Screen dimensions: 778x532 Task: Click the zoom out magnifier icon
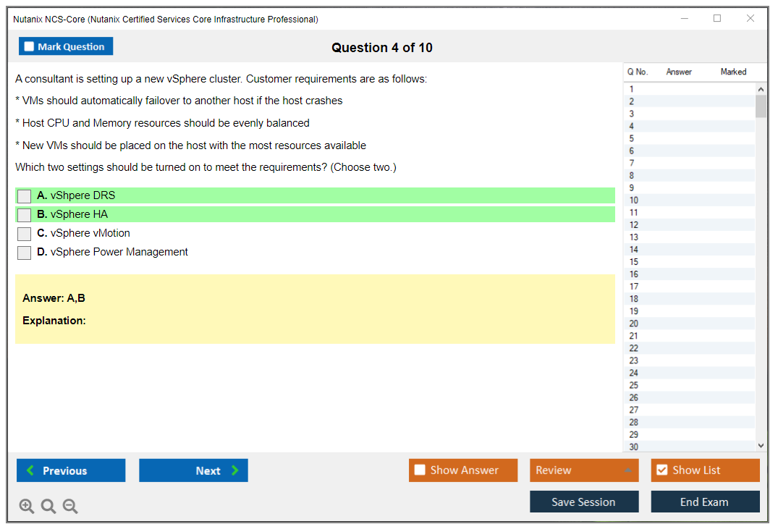[70, 507]
